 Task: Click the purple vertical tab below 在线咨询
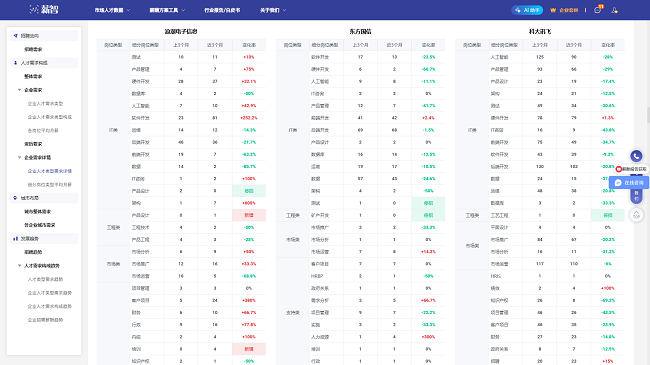pos(636,196)
